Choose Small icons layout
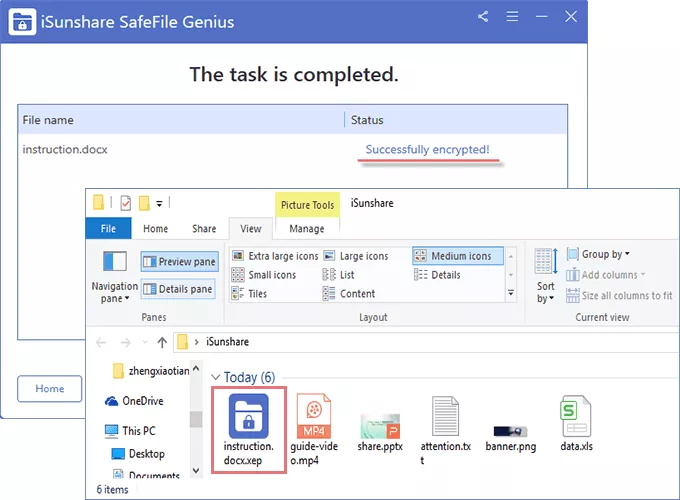680x500 pixels. pos(264,275)
